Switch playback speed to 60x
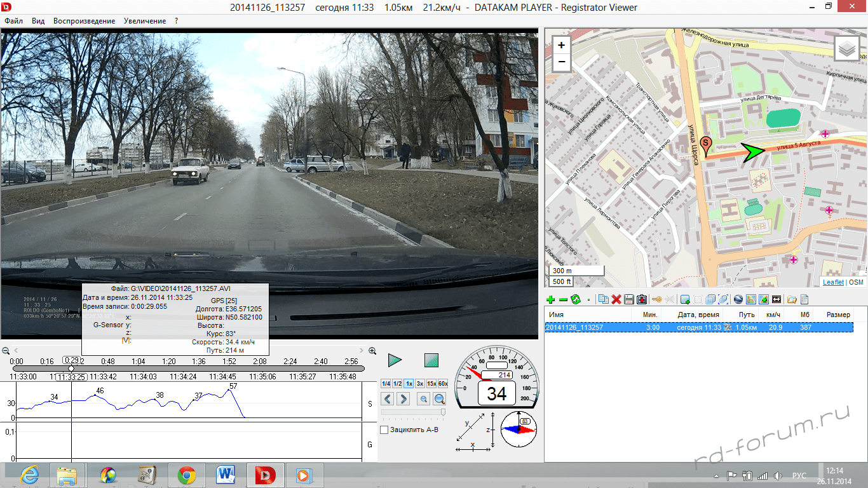This screenshot has width=868, height=488. click(443, 384)
